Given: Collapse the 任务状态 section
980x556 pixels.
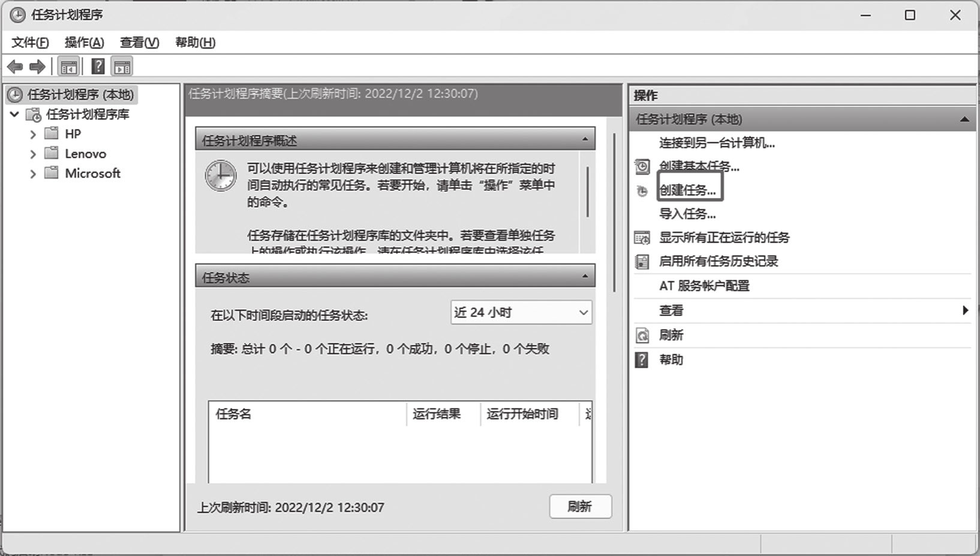Looking at the screenshot, I should [x=585, y=277].
